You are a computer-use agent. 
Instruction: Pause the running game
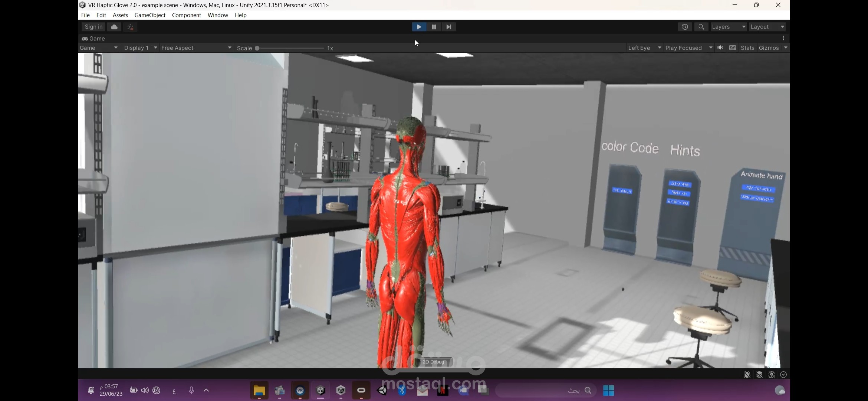[x=434, y=27]
